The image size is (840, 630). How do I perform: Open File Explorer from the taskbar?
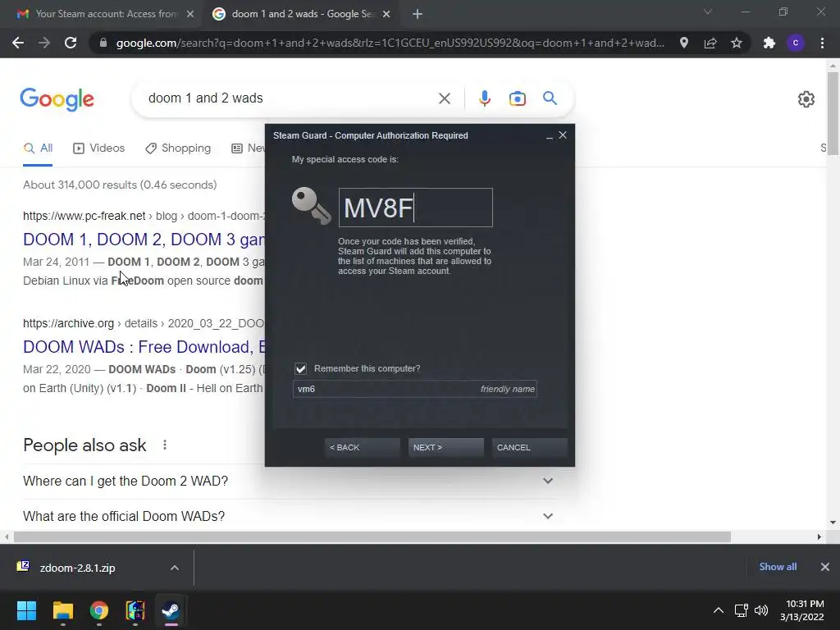click(x=62, y=610)
